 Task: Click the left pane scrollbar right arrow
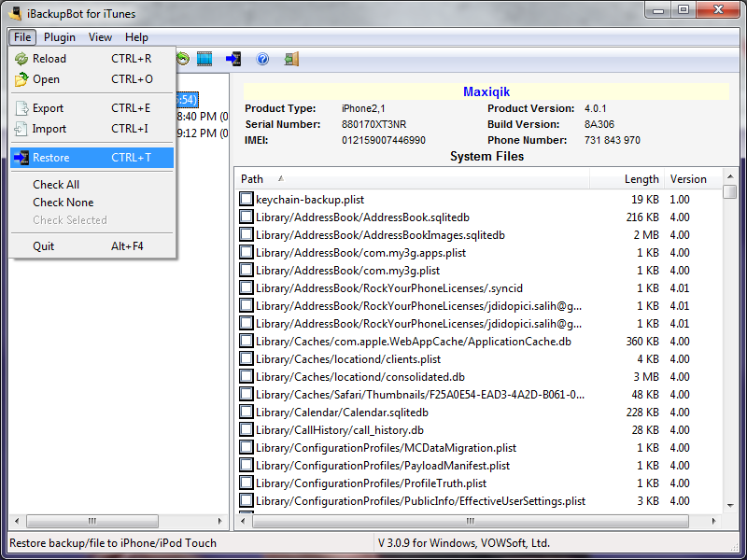click(219, 521)
